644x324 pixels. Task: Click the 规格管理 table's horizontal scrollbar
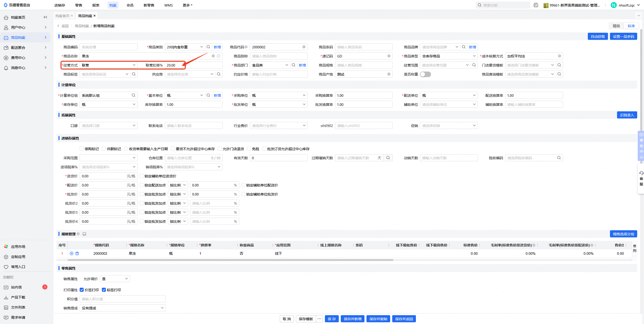tap(230, 260)
